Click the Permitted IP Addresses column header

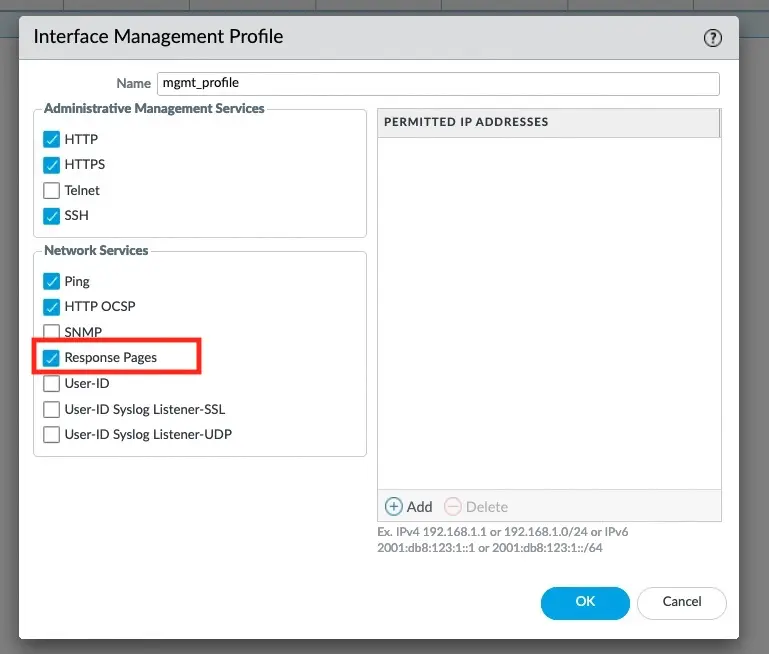[x=548, y=122]
